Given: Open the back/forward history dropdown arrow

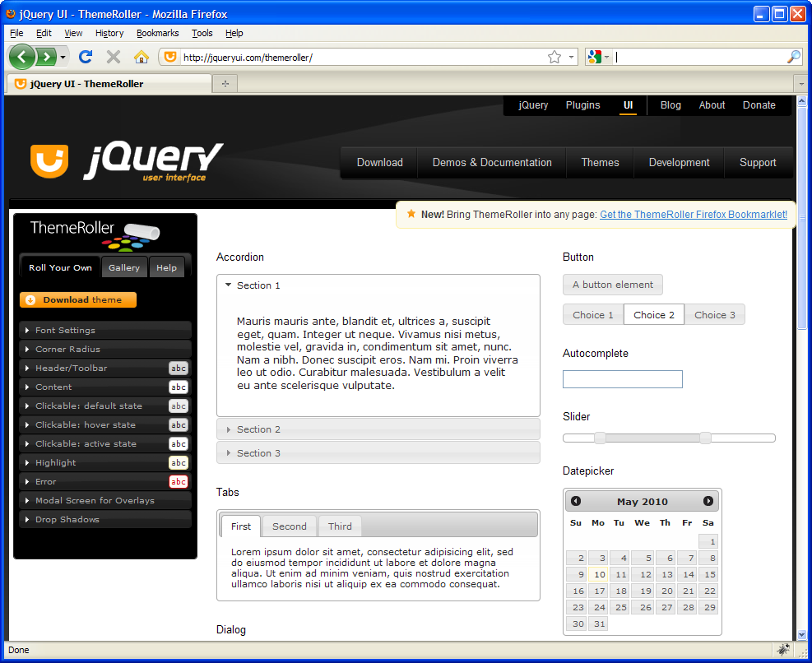Looking at the screenshot, I should tap(63, 57).
